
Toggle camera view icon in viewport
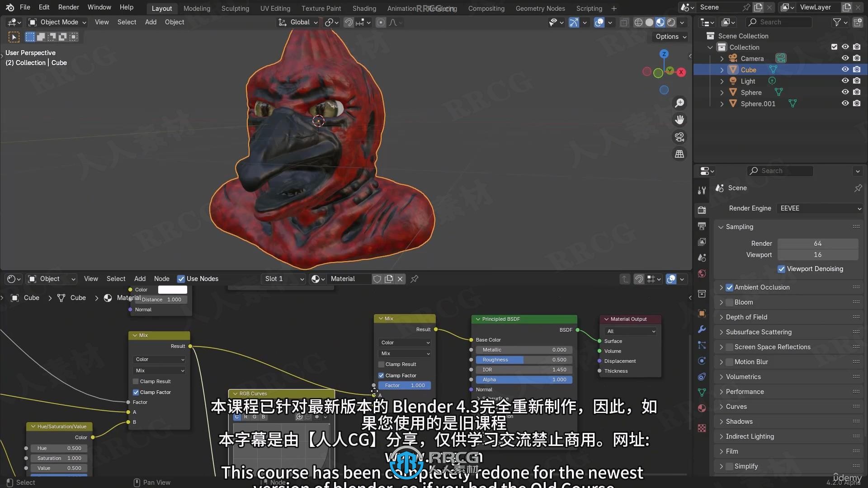tap(679, 137)
